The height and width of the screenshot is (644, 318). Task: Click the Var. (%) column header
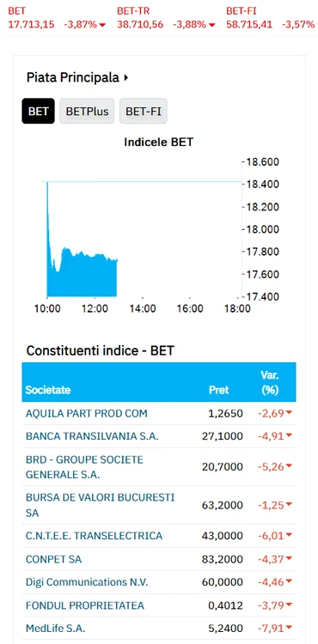(x=270, y=382)
